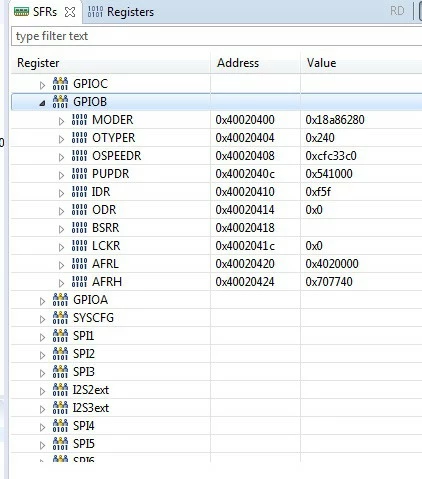422x479 pixels.
Task: Collapse the GPIOB peripheral tree
Action: tap(42, 103)
